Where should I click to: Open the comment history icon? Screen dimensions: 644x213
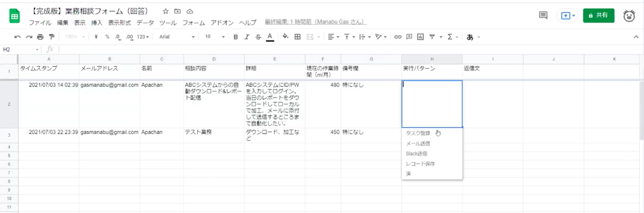click(x=543, y=16)
